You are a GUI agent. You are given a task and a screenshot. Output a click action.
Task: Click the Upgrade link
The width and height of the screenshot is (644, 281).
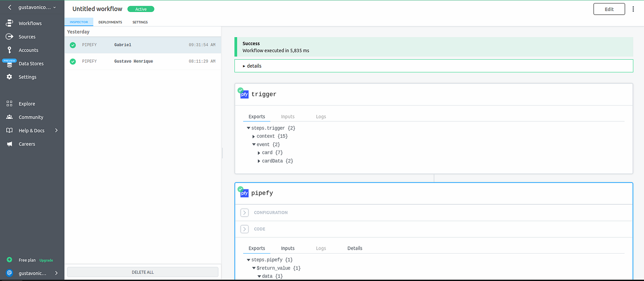tap(46, 260)
